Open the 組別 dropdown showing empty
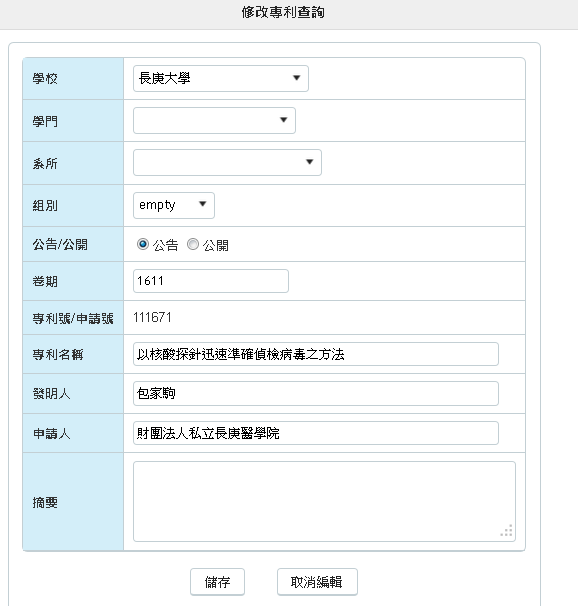578x606 pixels. (x=174, y=205)
